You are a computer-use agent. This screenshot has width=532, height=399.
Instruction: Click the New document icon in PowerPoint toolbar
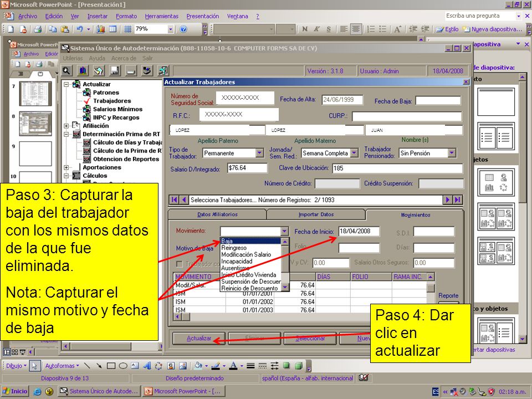[x=11, y=29]
